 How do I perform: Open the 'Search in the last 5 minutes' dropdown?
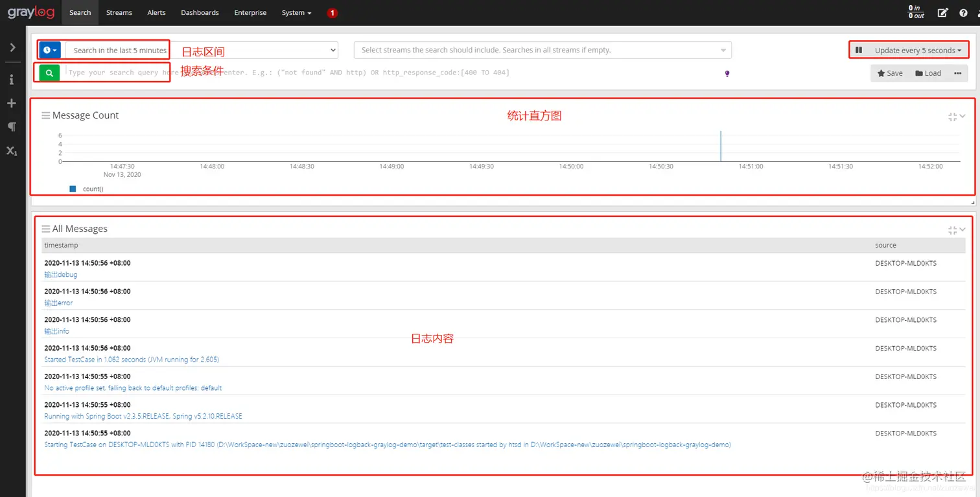pyautogui.click(x=202, y=50)
